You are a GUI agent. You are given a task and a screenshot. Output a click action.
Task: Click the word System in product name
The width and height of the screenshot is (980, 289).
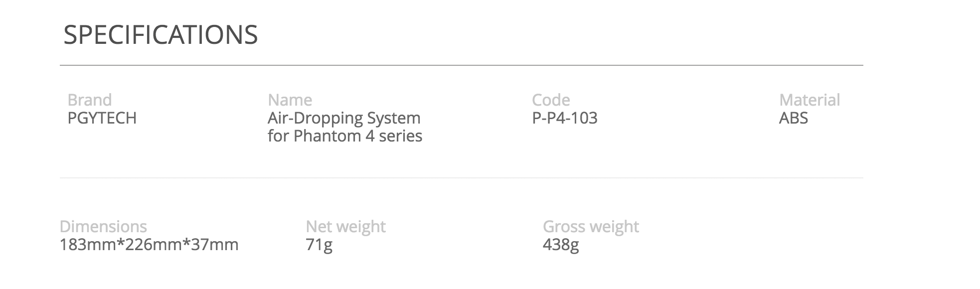394,119
